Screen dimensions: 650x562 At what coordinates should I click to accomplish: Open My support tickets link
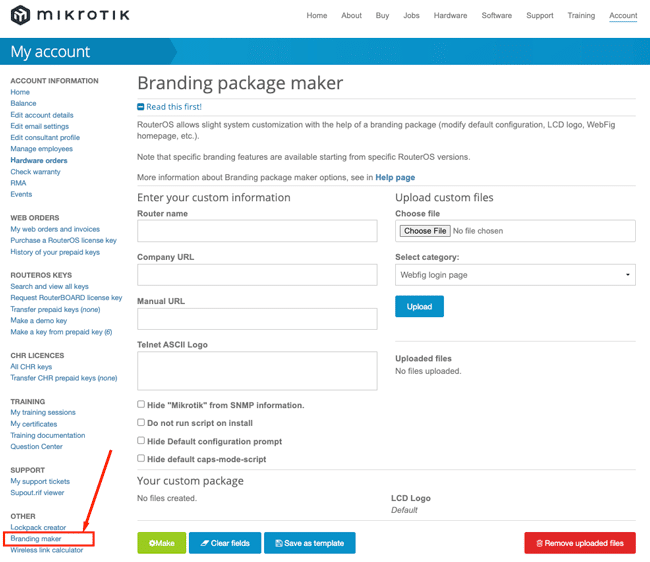pos(40,481)
